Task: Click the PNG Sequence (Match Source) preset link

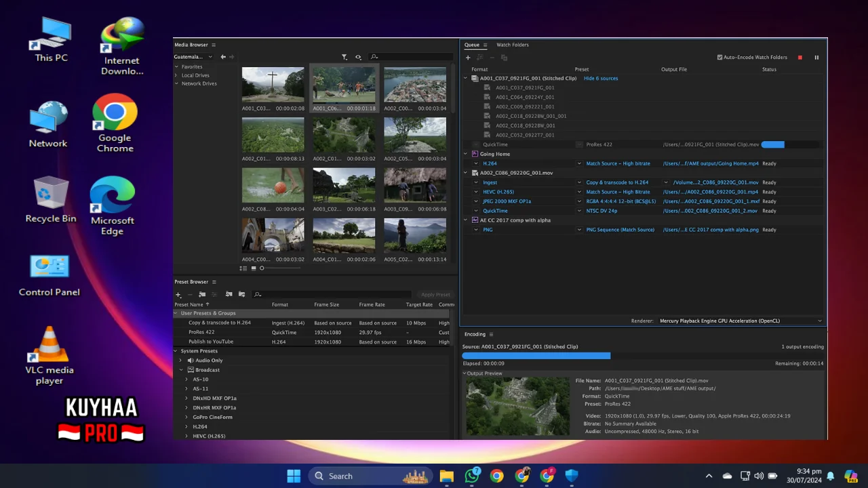Action: coord(620,230)
